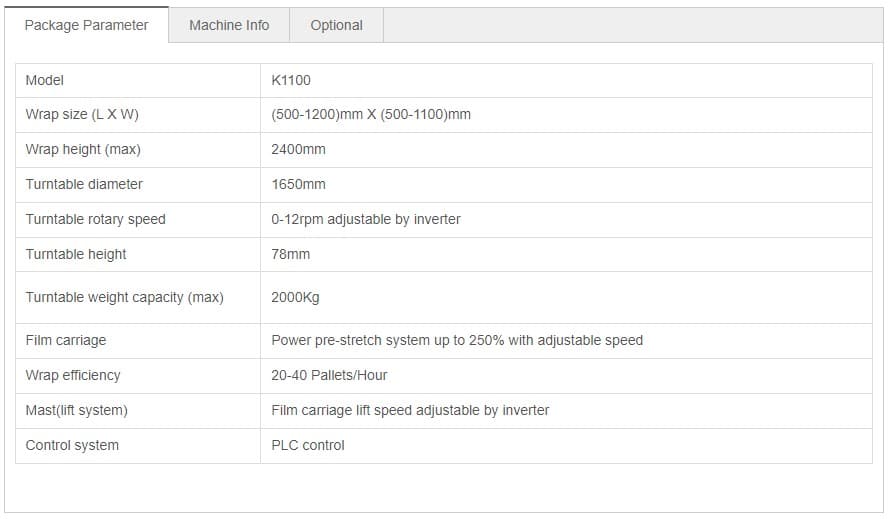This screenshot has height=519, width=890.
Task: Click the Control system row label
Action: 72,445
